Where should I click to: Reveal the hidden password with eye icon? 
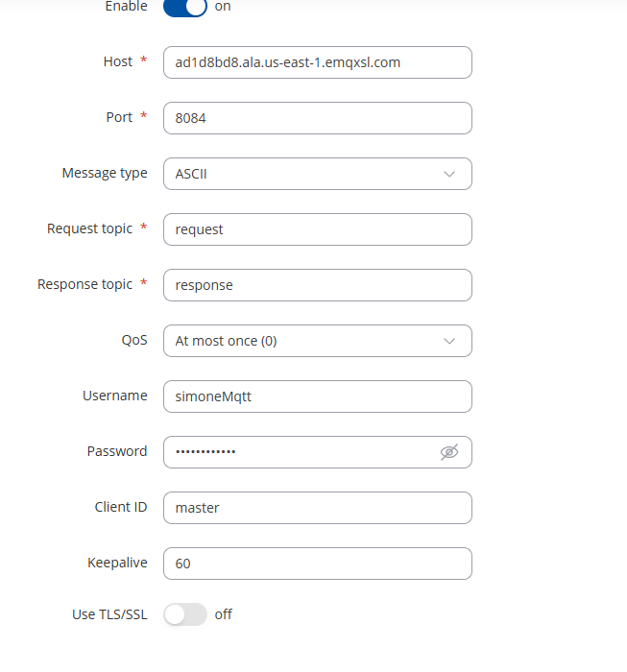tap(449, 452)
